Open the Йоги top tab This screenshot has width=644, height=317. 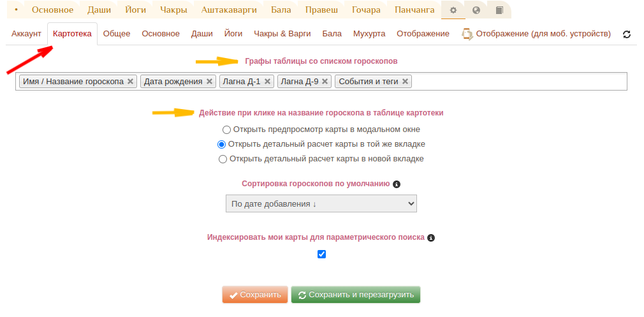(x=136, y=10)
